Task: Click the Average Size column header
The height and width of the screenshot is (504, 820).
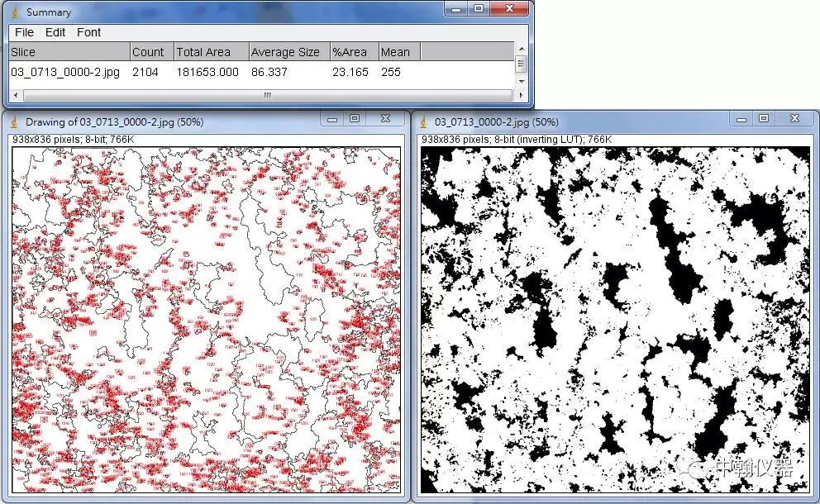Action: click(x=285, y=52)
